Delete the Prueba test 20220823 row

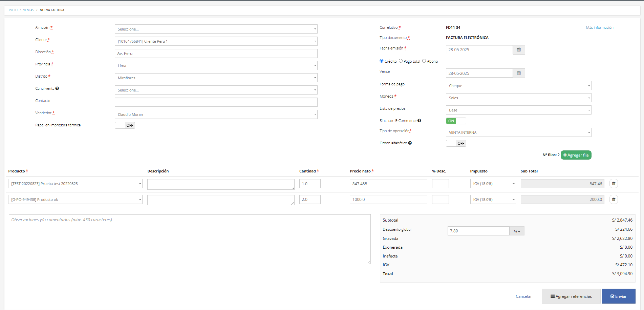pos(614,184)
